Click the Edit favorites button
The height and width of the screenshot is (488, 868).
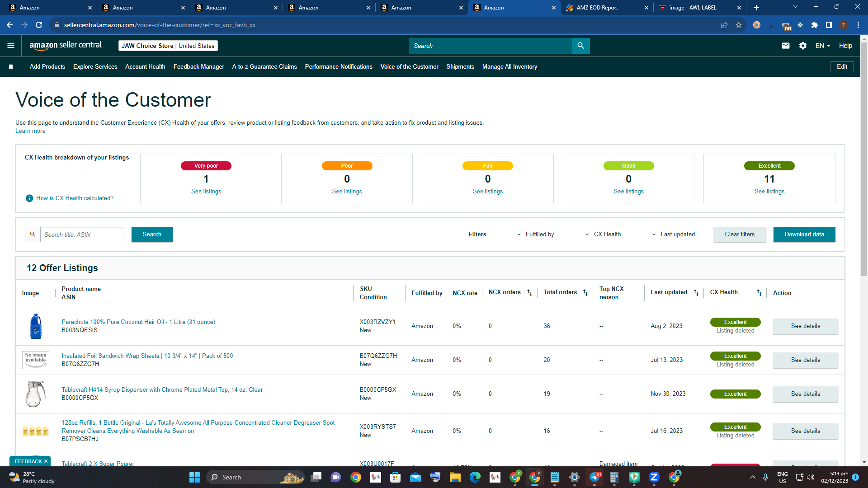(x=842, y=67)
